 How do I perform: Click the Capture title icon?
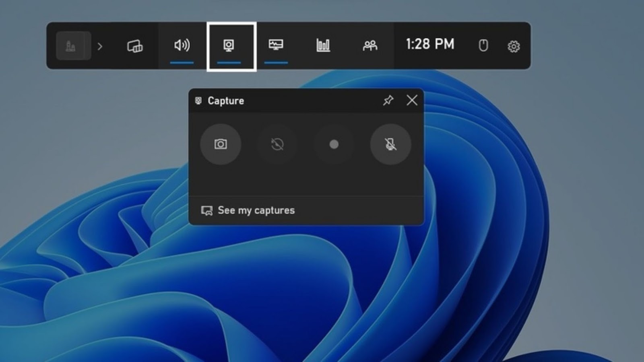198,101
